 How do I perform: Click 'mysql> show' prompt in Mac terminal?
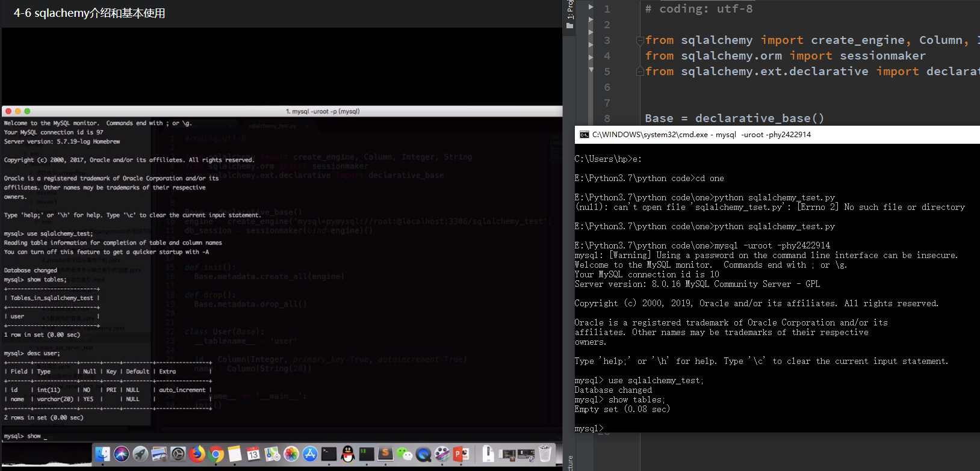tap(23, 436)
